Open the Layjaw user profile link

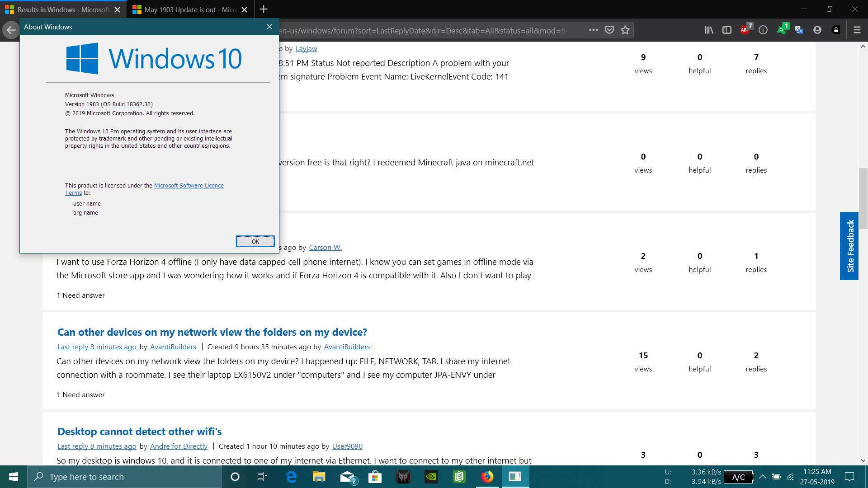pyautogui.click(x=306, y=48)
